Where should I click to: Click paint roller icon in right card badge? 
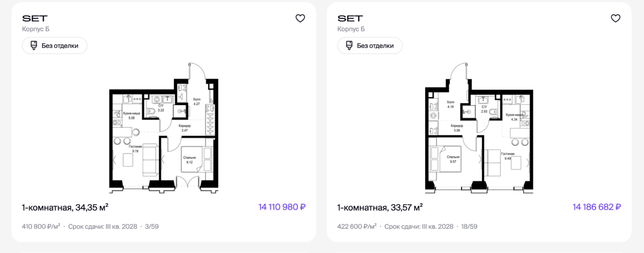point(349,46)
